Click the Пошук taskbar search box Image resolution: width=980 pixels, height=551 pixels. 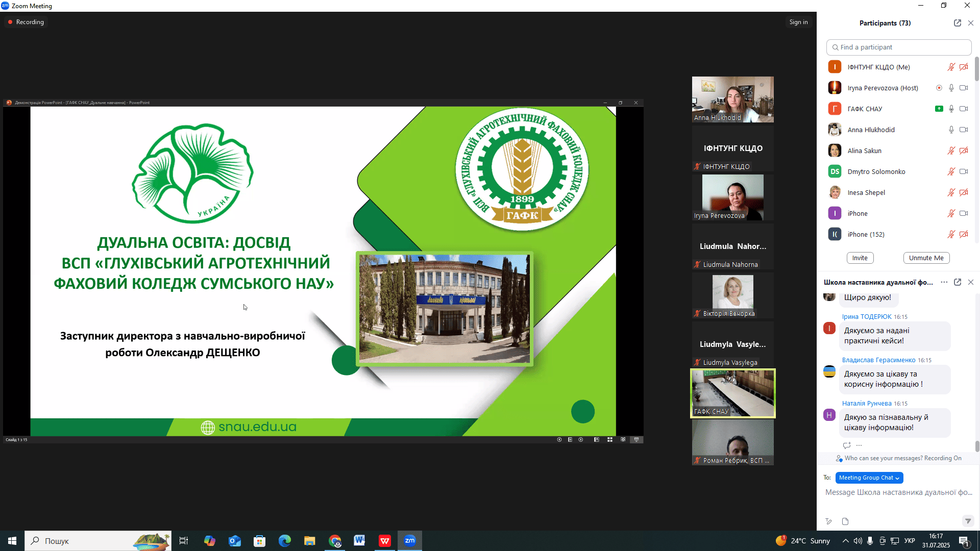click(x=98, y=541)
